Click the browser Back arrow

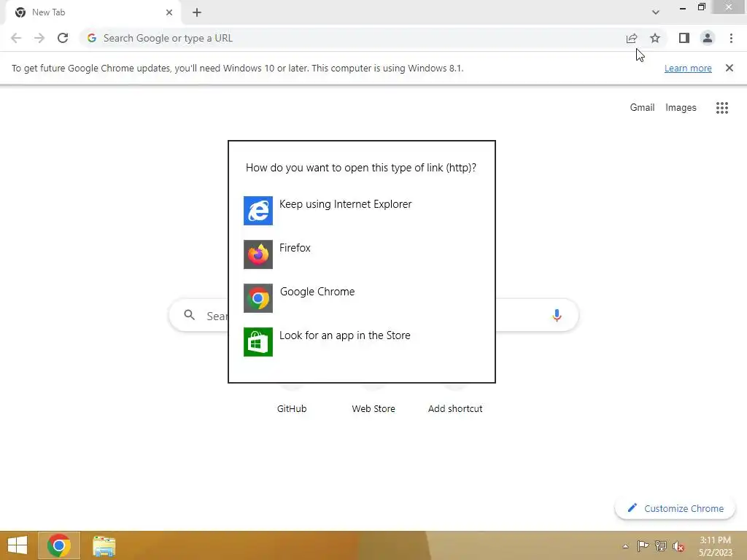(16, 38)
